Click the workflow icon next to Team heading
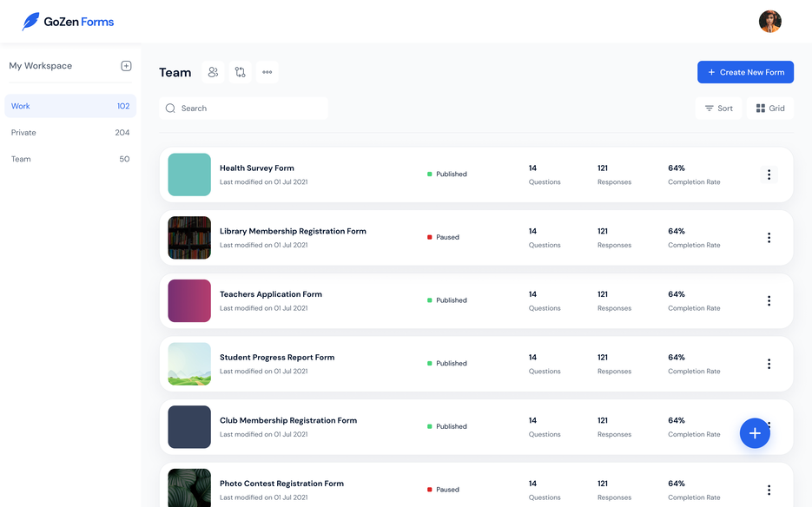This screenshot has height=507, width=812. pyautogui.click(x=240, y=72)
